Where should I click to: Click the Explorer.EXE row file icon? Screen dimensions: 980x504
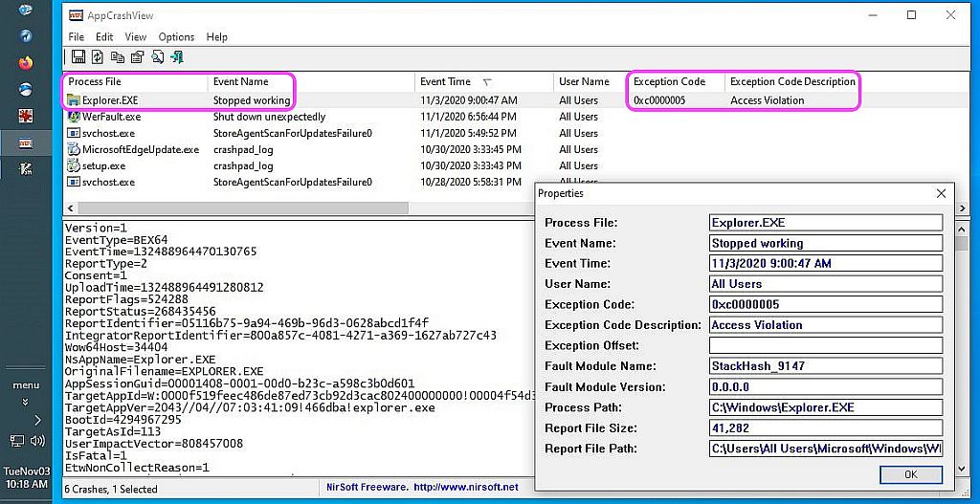(74, 99)
